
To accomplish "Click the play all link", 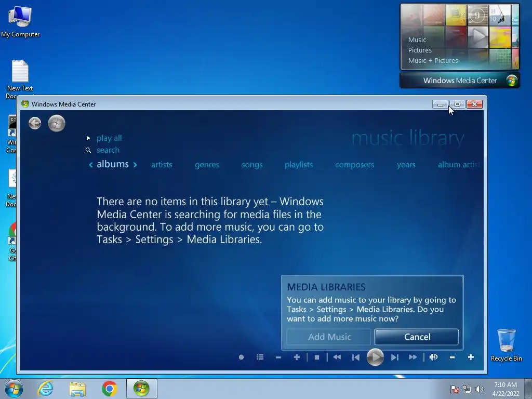I will pyautogui.click(x=109, y=138).
